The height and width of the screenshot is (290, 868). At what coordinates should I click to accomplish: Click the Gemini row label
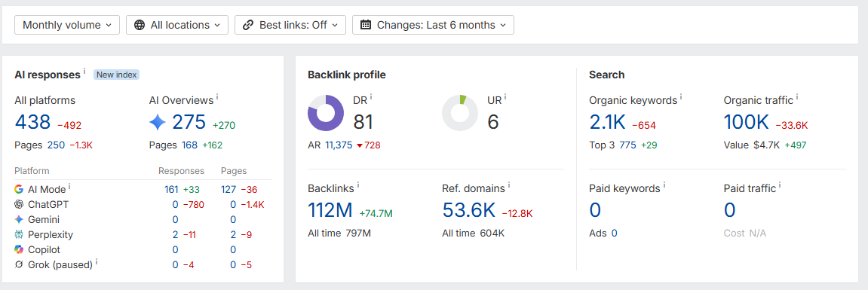click(x=44, y=220)
